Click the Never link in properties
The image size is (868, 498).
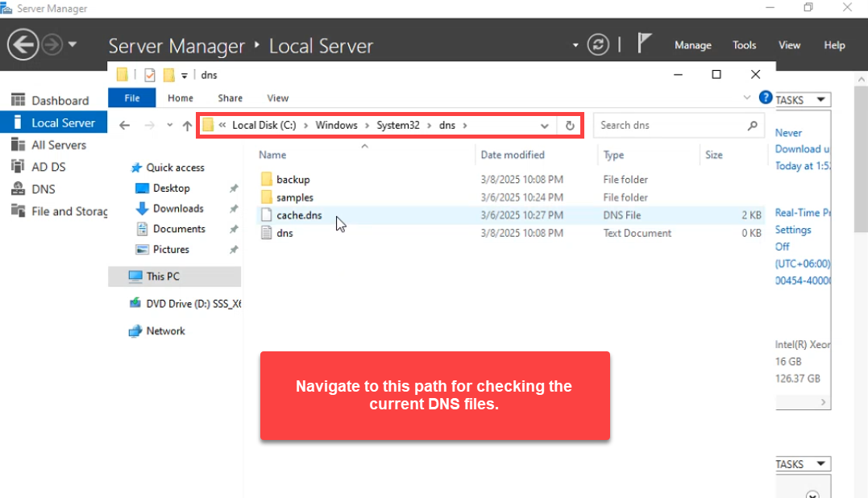788,133
